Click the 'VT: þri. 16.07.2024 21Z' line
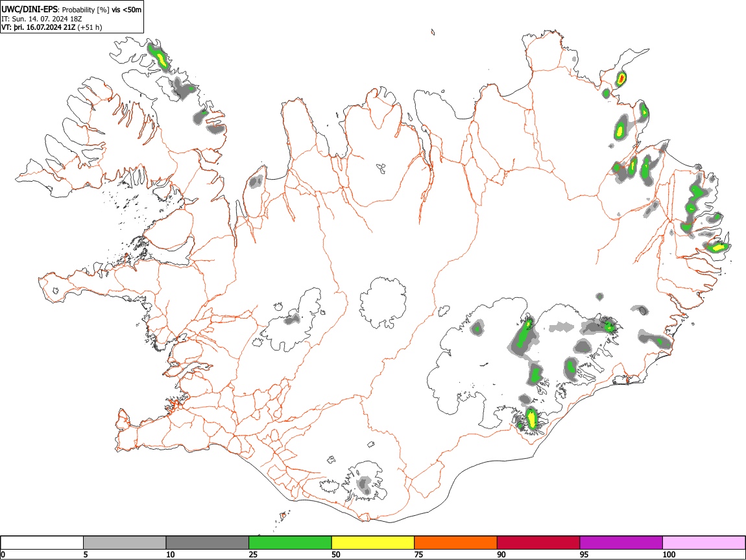 click(38, 27)
